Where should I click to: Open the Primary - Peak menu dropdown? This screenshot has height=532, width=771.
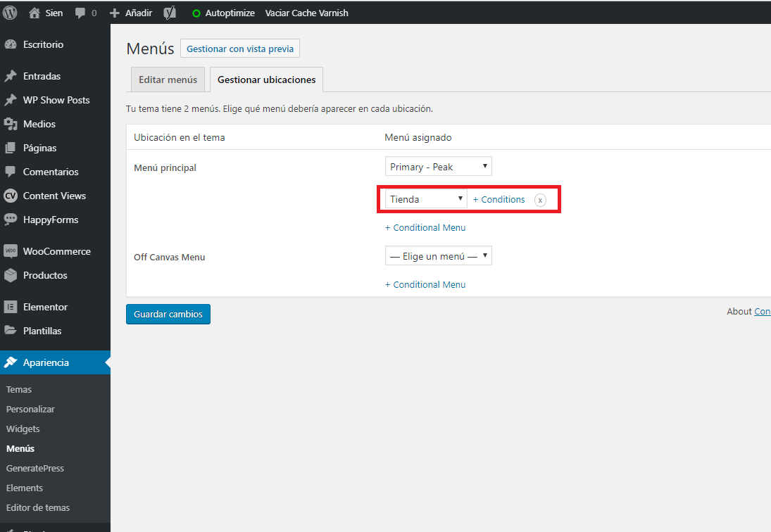pos(438,167)
